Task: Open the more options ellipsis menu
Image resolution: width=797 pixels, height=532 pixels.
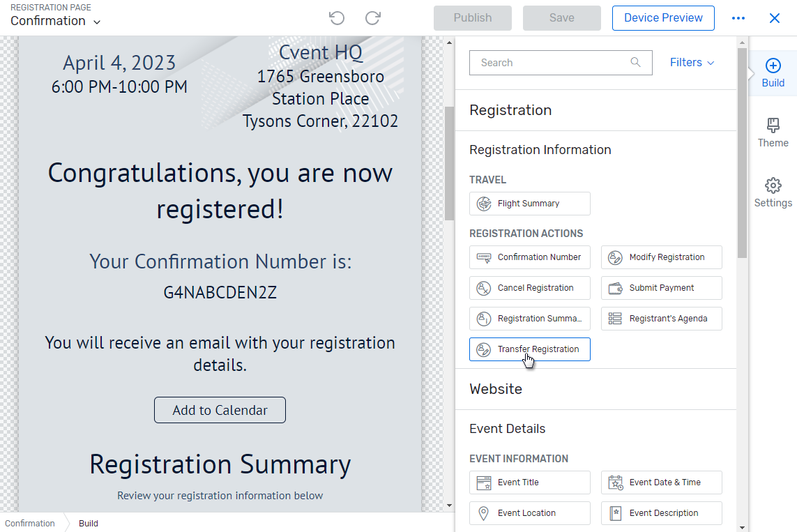Action: click(738, 18)
